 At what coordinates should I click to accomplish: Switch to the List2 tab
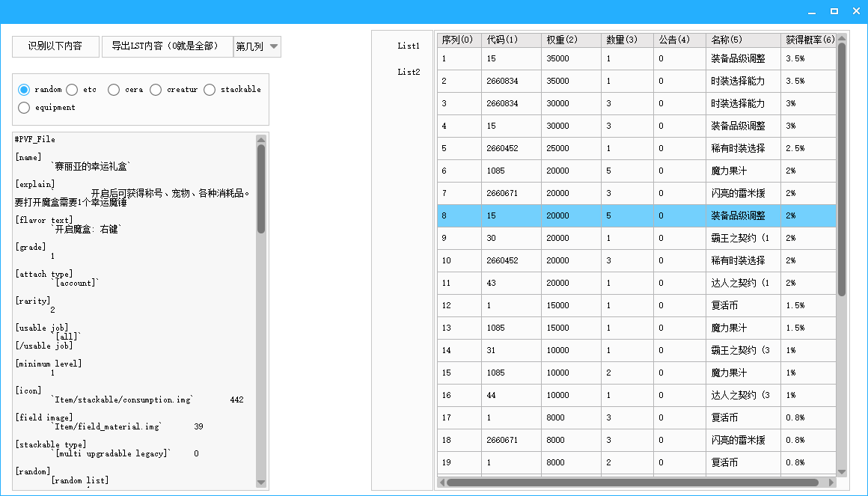(x=409, y=72)
